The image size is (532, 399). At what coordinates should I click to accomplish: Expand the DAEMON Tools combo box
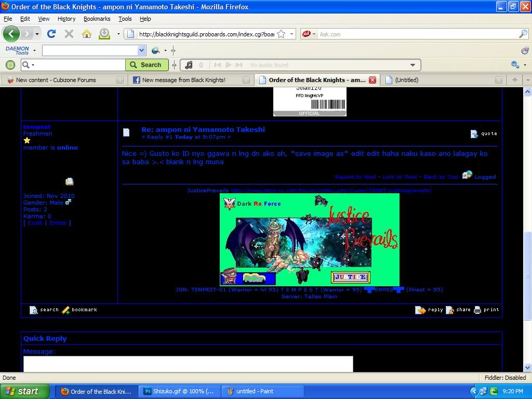(141, 50)
